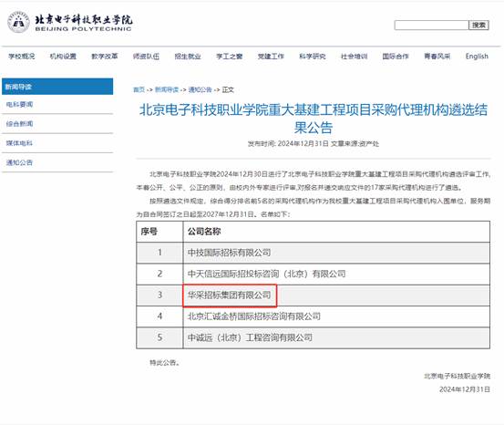Select the 教学改革 menu item
The image size is (504, 425).
coord(105,57)
